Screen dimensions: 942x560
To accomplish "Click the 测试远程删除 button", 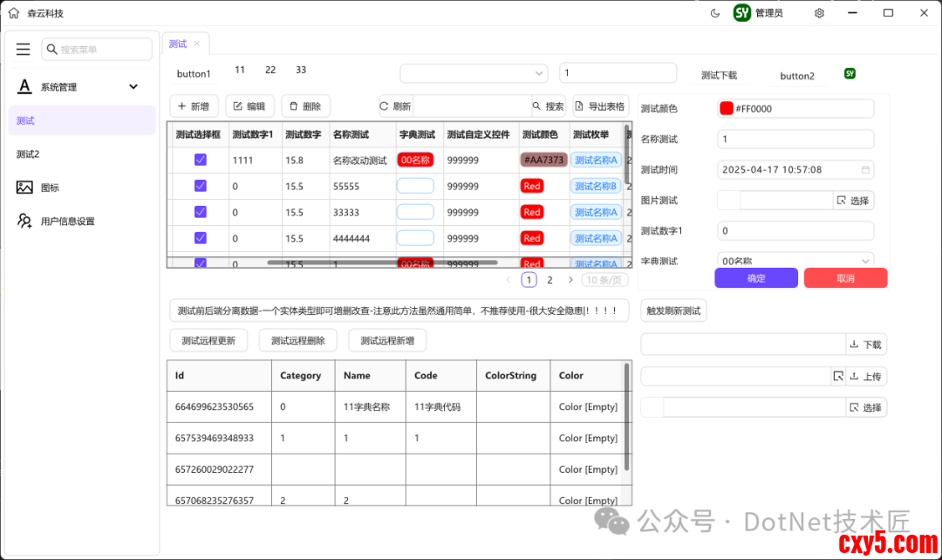I will point(297,340).
